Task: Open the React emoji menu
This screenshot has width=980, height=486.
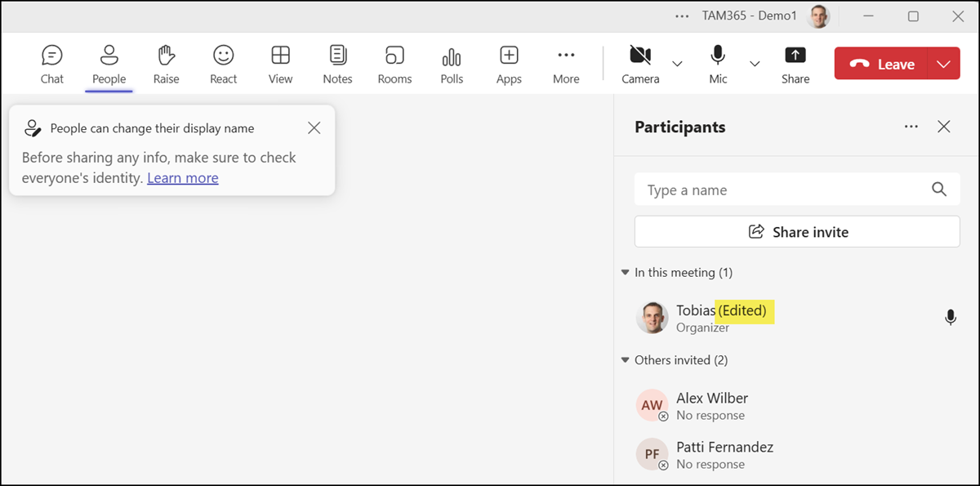Action: coord(223,65)
